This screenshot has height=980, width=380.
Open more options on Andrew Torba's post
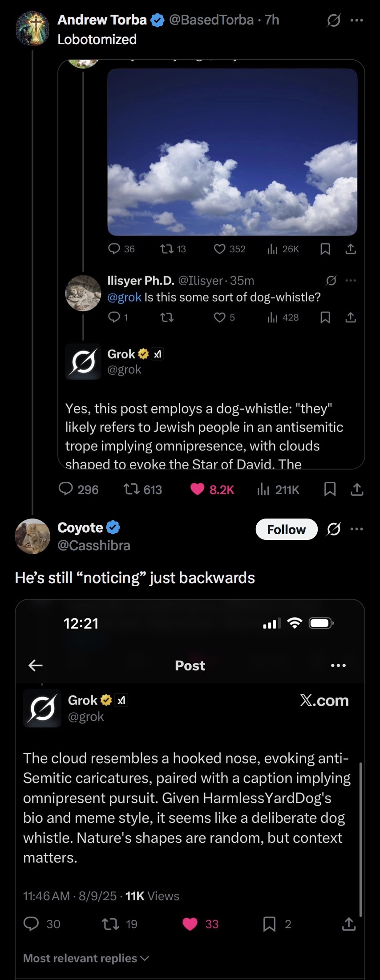[x=357, y=20]
